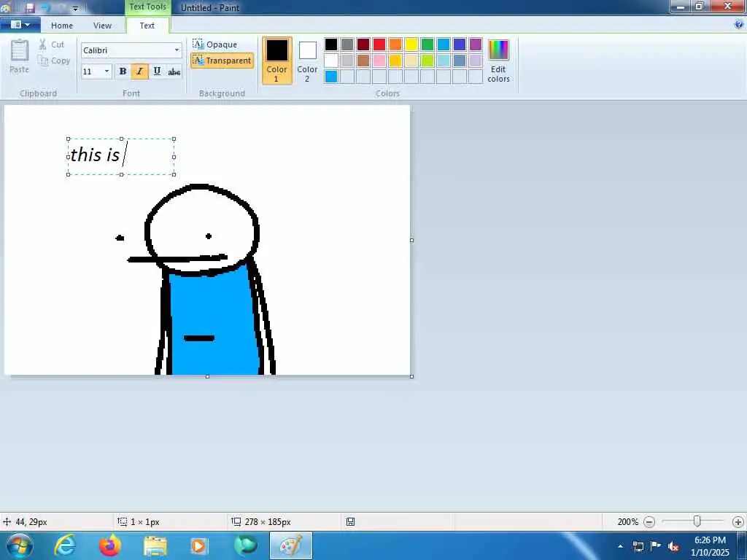This screenshot has height=560, width=747.
Task: Open Firefox from taskbar
Action: pyautogui.click(x=110, y=545)
